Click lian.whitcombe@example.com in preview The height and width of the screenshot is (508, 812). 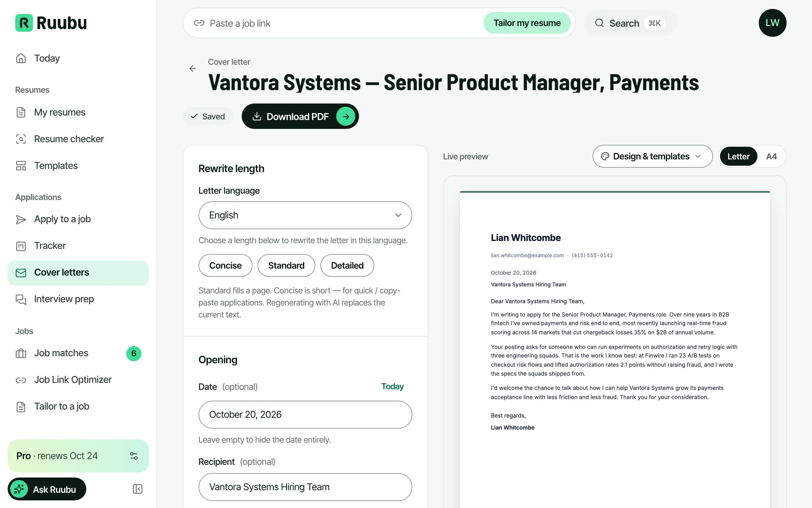coord(527,255)
